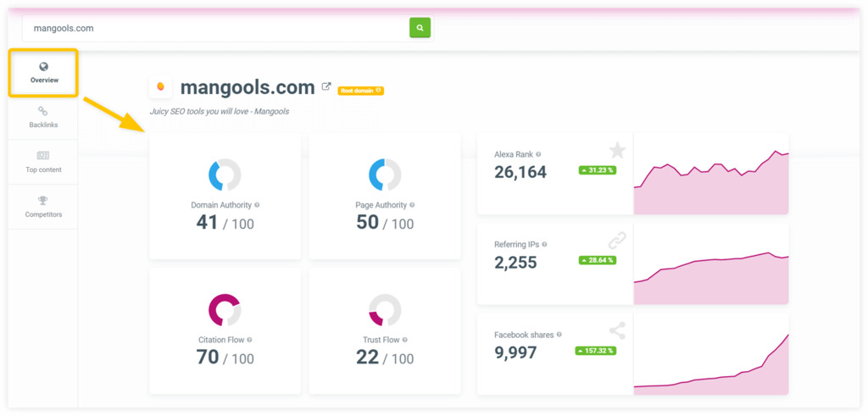The height and width of the screenshot is (416, 868).
Task: Click the Citation Flow help icon
Action: (250, 340)
